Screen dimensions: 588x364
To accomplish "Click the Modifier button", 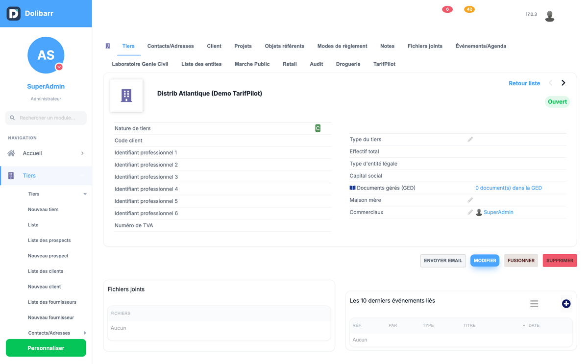I will pos(485,261).
